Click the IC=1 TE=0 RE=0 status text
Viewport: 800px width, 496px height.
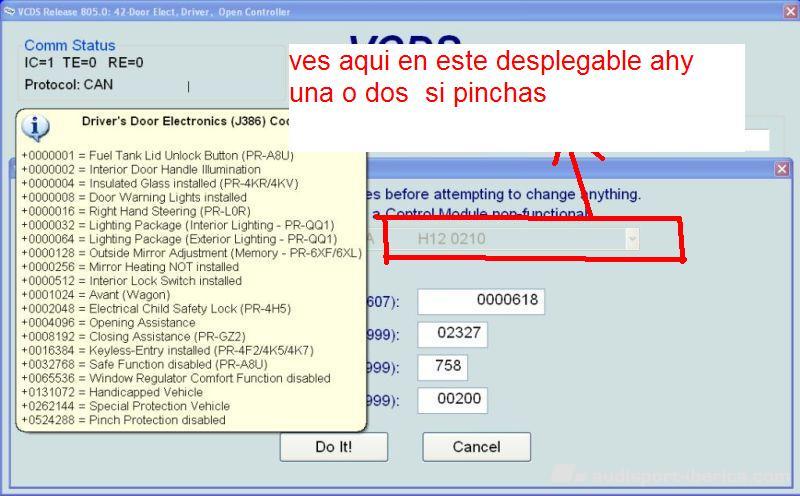[x=84, y=63]
